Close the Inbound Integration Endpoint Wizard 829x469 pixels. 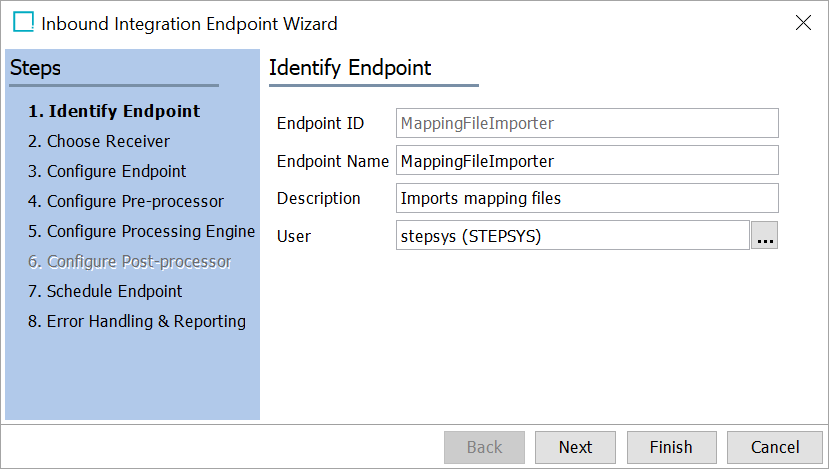coord(803,23)
